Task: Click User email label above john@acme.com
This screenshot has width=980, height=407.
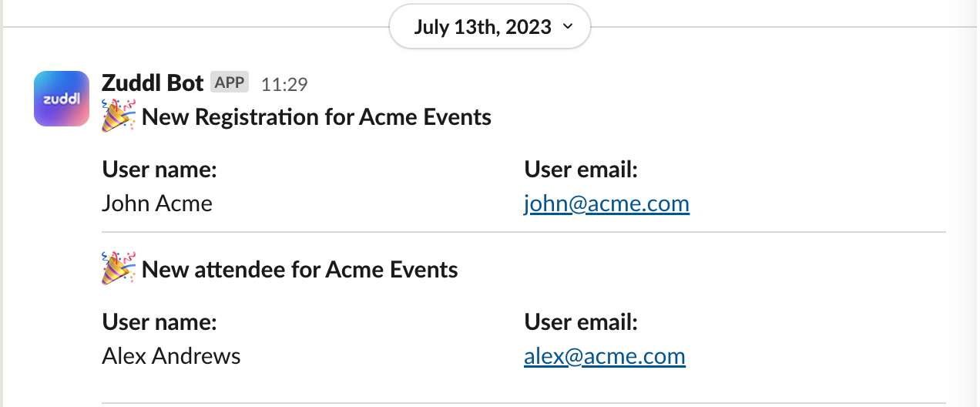Action: click(581, 170)
